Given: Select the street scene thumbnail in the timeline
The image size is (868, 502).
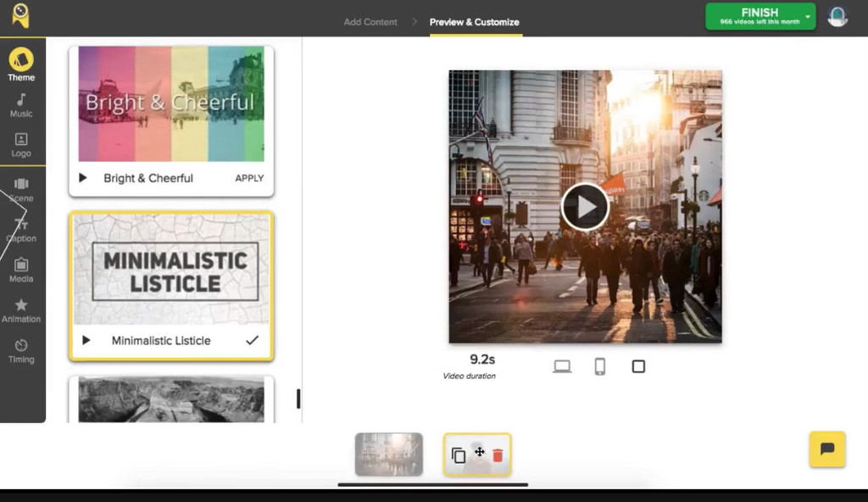Looking at the screenshot, I should (x=388, y=455).
